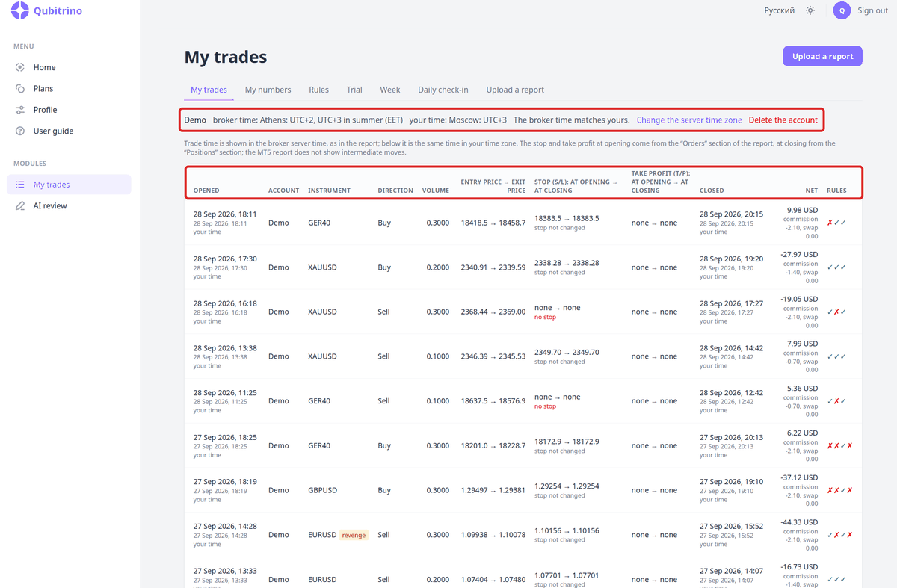Screen dimensions: 897x588
Task: Switch language to Русский
Action: (x=779, y=10)
